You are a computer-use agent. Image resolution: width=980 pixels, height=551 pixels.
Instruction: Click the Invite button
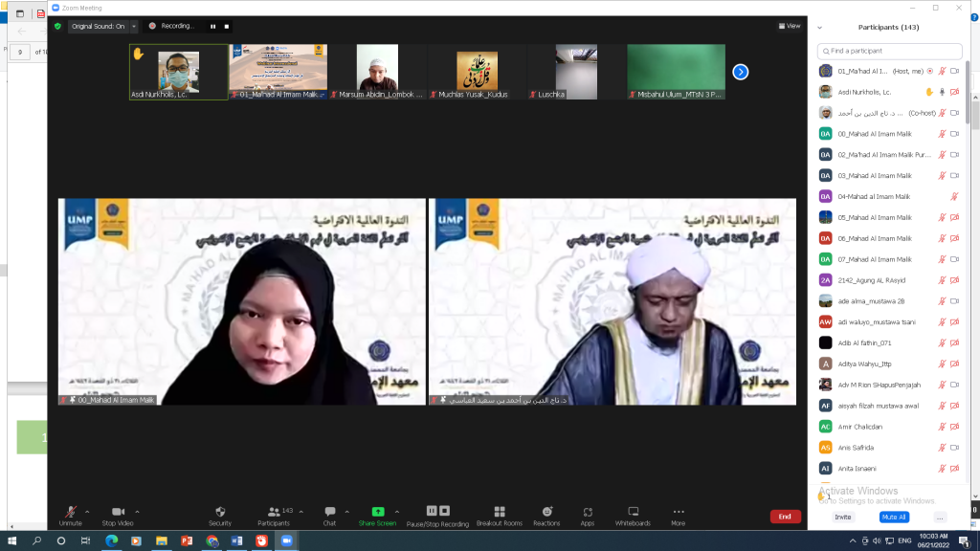click(842, 518)
